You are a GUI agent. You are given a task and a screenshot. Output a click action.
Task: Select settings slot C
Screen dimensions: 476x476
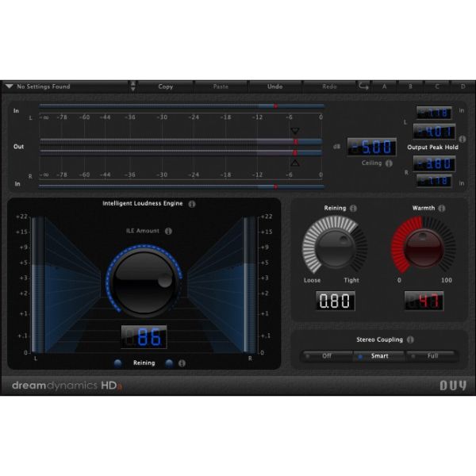[x=437, y=86]
